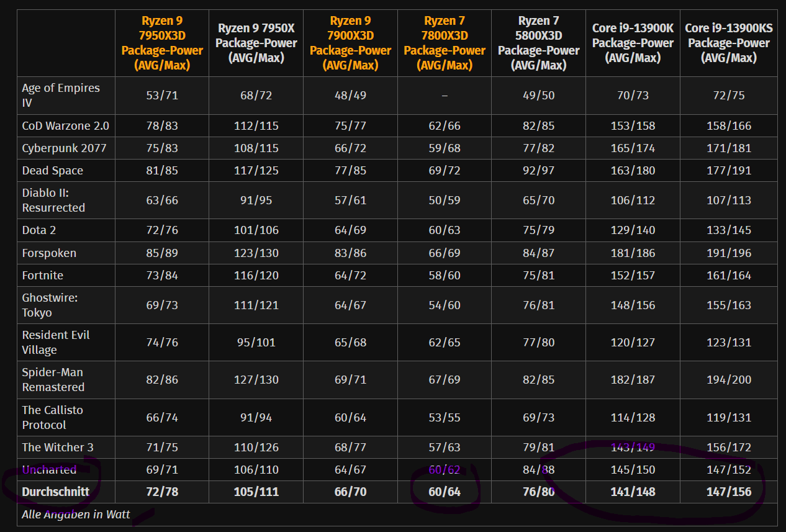Select the Age of Empires IV row label
Image resolution: width=786 pixels, height=532 pixels.
(x=61, y=95)
